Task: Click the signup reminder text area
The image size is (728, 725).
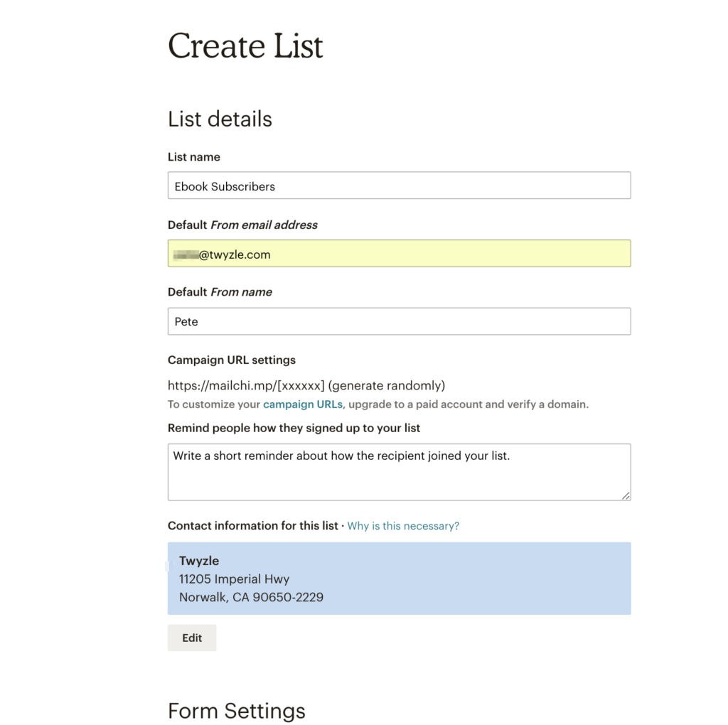Action: click(399, 471)
